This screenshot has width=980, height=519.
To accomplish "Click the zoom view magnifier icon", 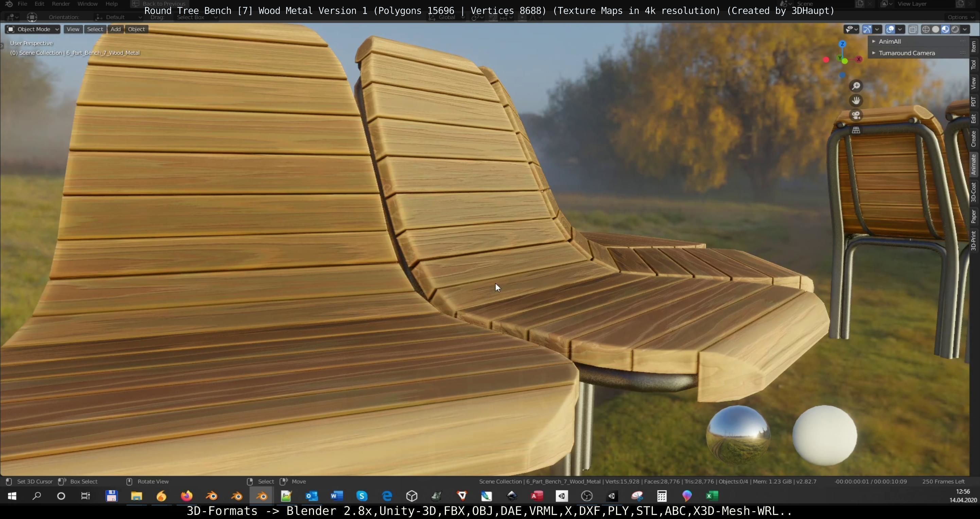I will tap(856, 86).
